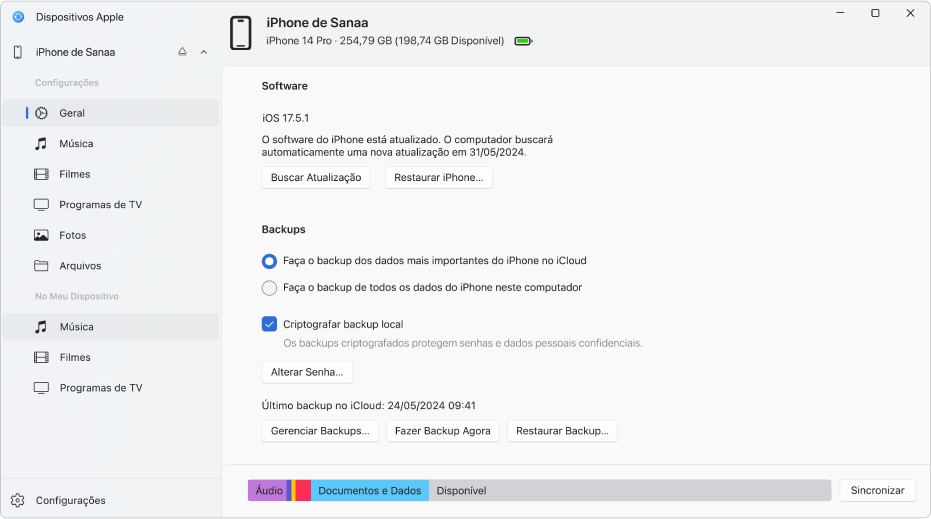Click the red storage bar segment

tap(303, 490)
